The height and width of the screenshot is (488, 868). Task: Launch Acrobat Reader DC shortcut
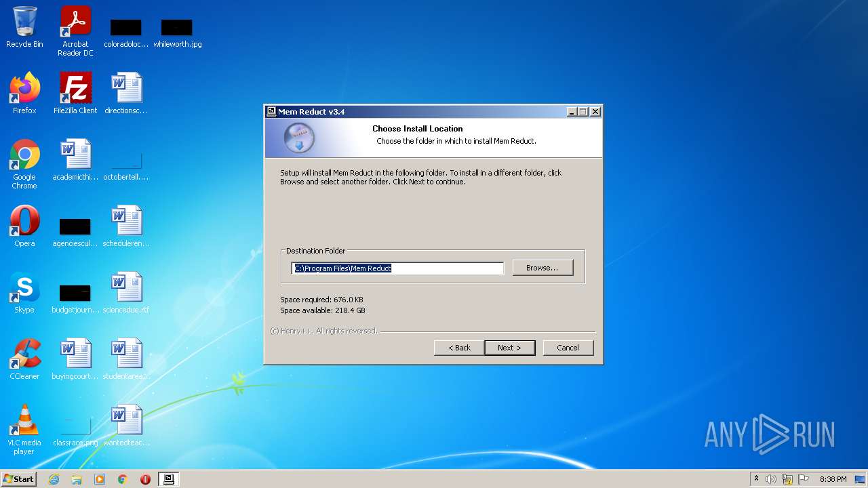75,31
